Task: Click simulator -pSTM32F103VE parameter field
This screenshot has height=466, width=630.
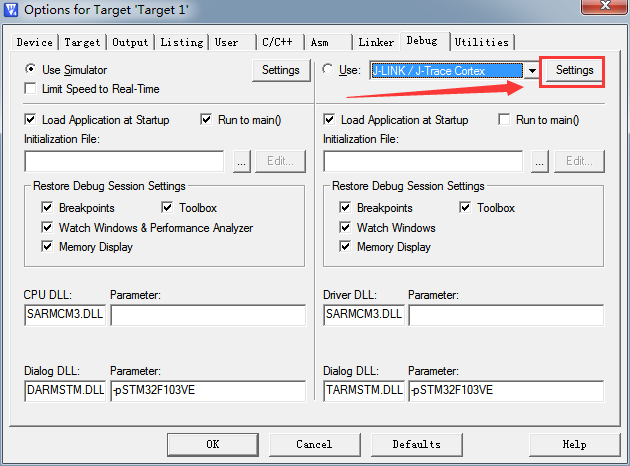Action: (208, 391)
